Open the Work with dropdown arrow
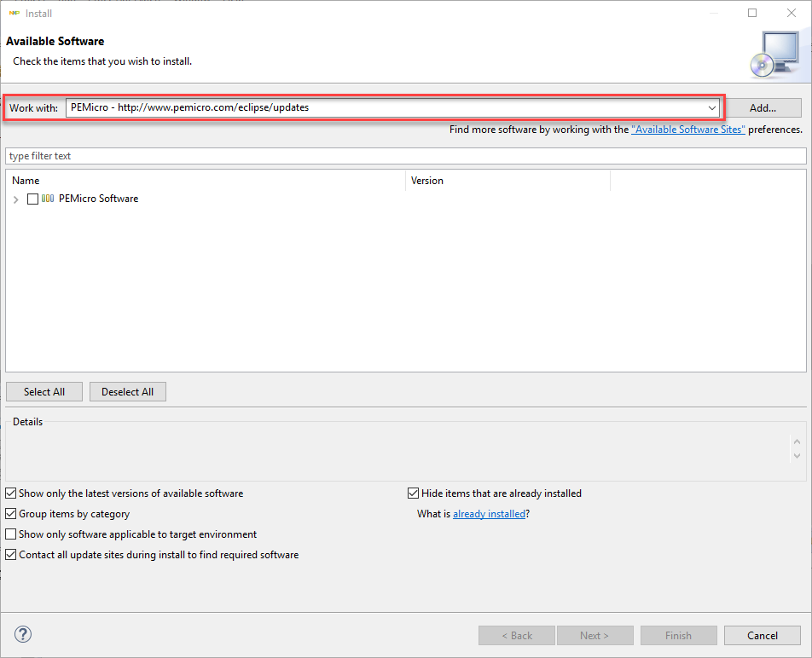Viewport: 812px width, 658px height. (712, 107)
